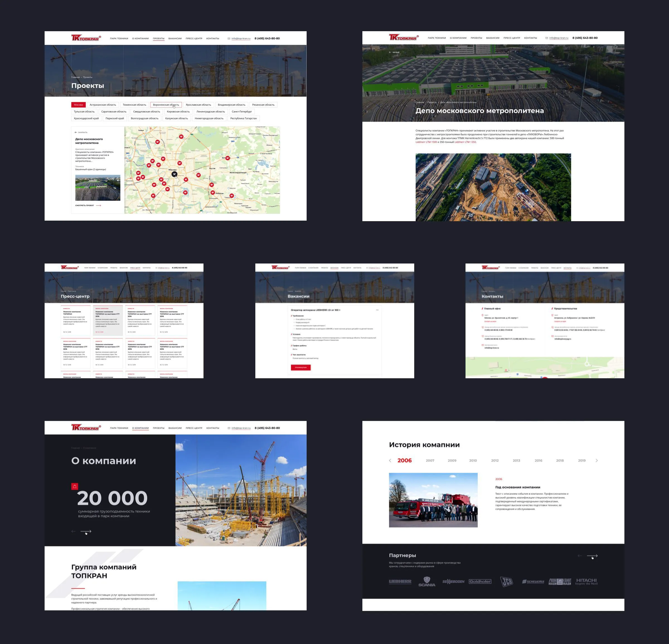Select the Тюменская область filter tag
This screenshot has width=669, height=644.
coord(134,105)
